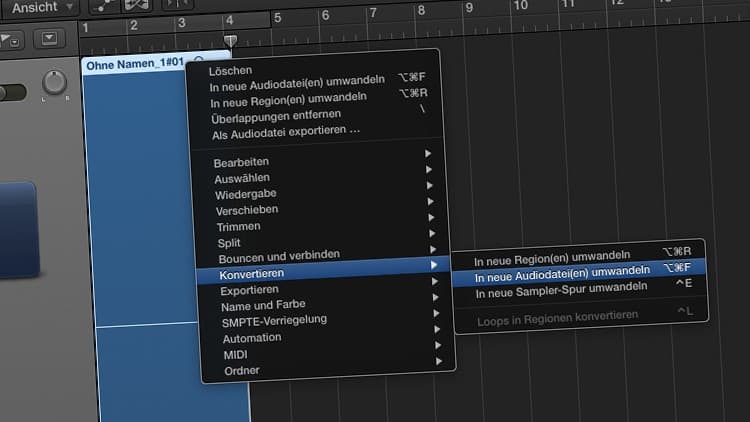Select Als Audiodatei exportieren …
The image size is (750, 422).
pyautogui.click(x=286, y=133)
